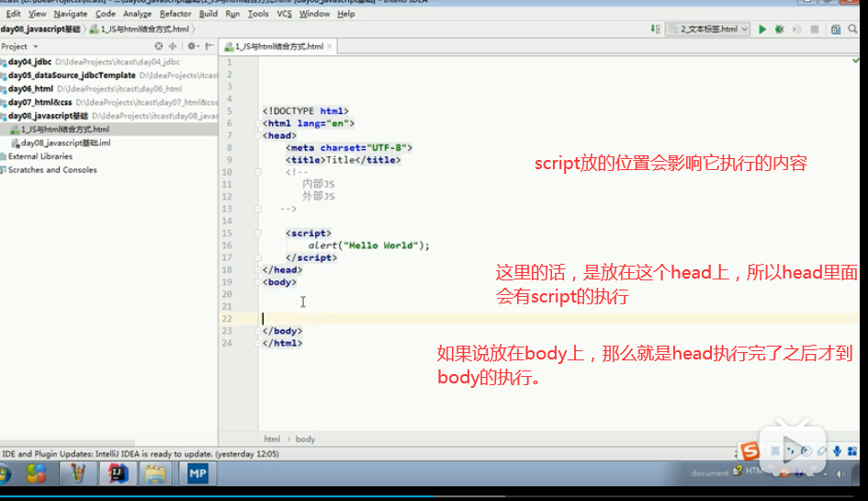The image size is (868, 501).
Task: Run the current configuration with the green arrow
Action: point(762,29)
